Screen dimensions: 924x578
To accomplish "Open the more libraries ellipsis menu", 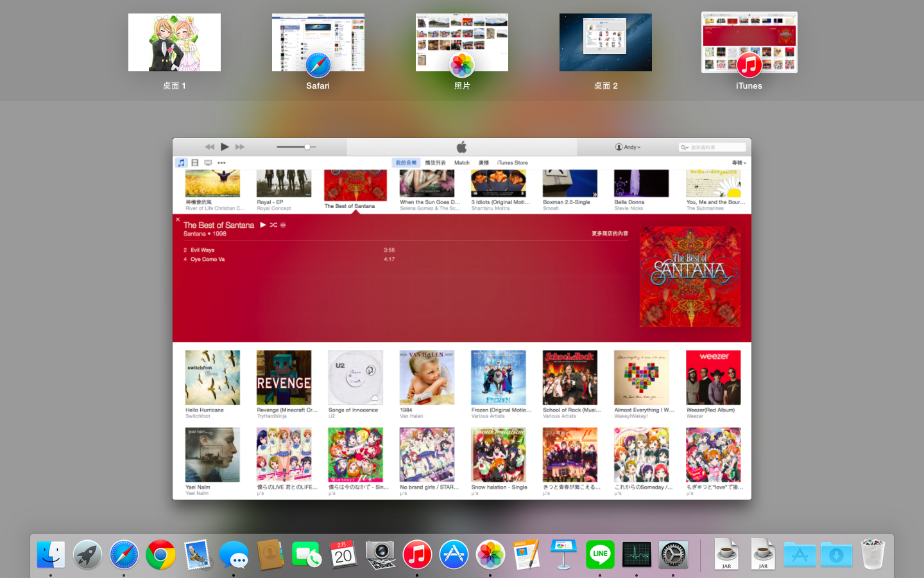I will coord(221,162).
